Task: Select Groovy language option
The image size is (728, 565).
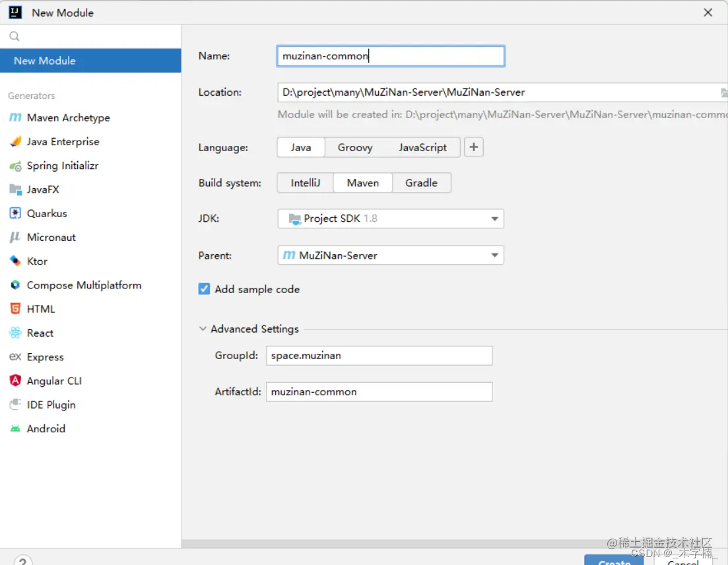Action: point(355,147)
